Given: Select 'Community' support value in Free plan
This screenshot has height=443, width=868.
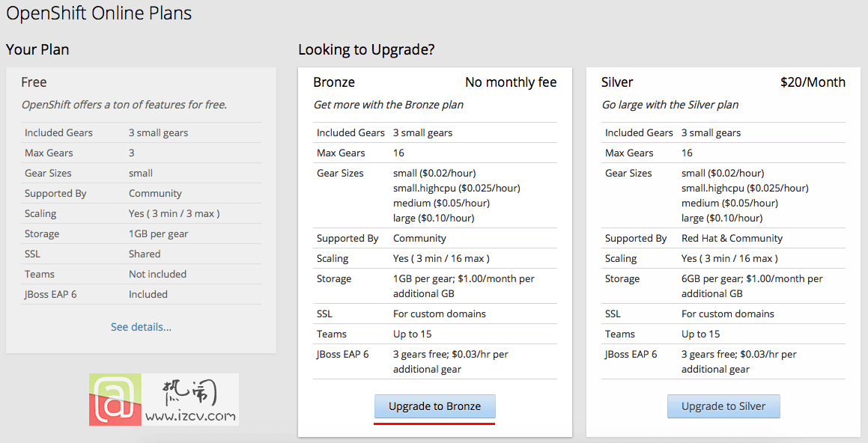Looking at the screenshot, I should coord(155,194).
